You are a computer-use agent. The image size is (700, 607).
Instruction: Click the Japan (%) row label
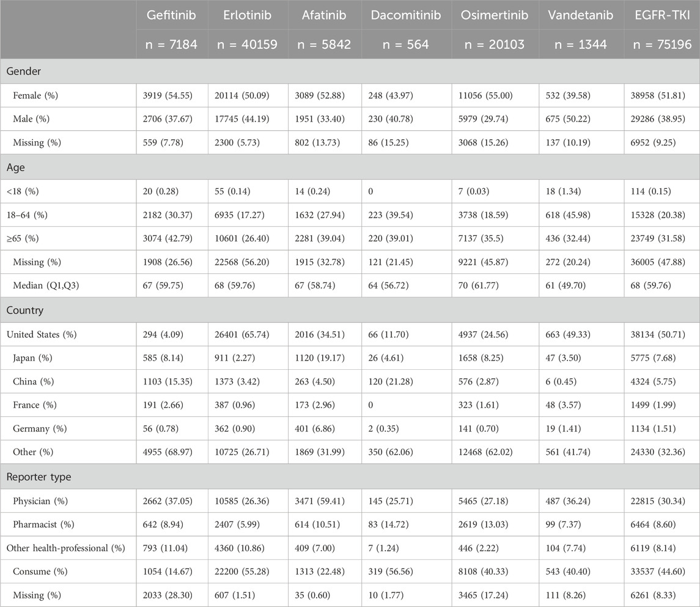(32, 358)
